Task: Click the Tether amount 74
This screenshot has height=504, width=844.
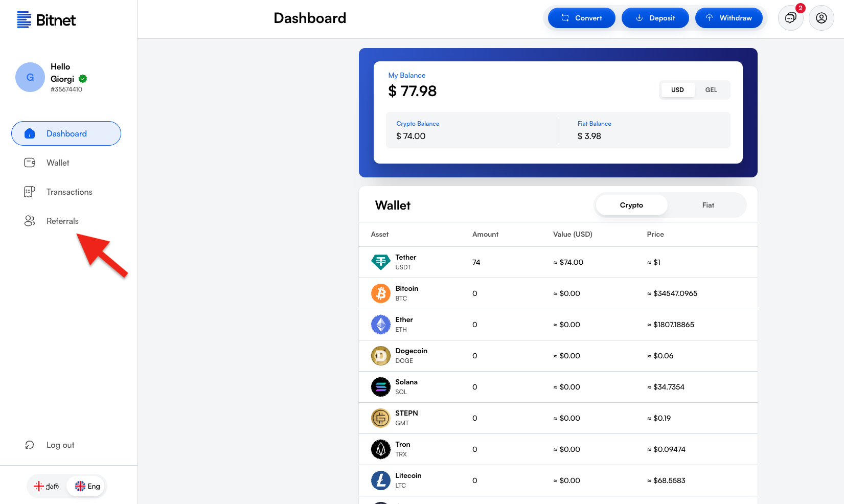Action: coord(476,262)
